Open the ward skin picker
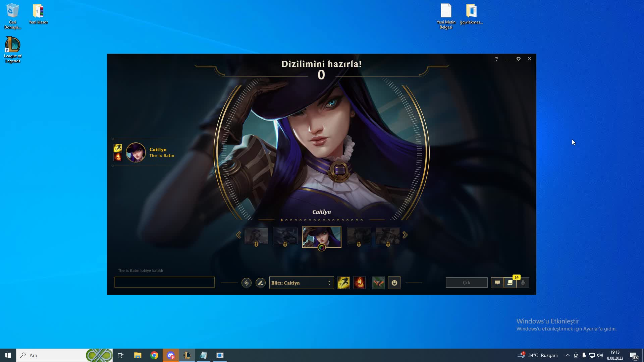The width and height of the screenshot is (644, 362). point(378,283)
